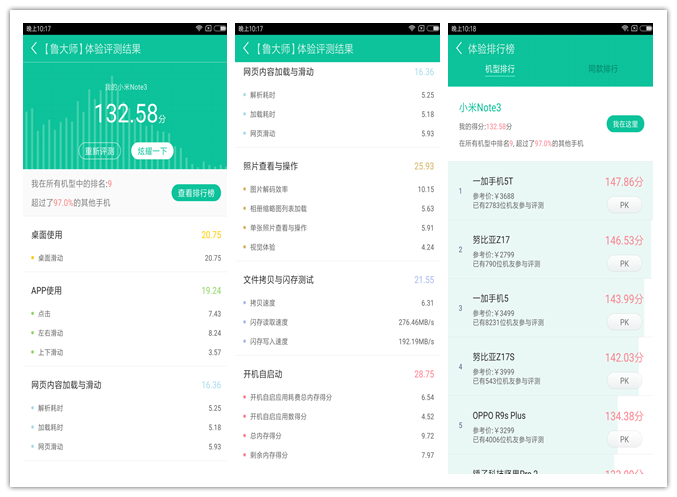Tap 我在所有机型中的排名:9 text
The image size is (677, 497).
pos(71,184)
